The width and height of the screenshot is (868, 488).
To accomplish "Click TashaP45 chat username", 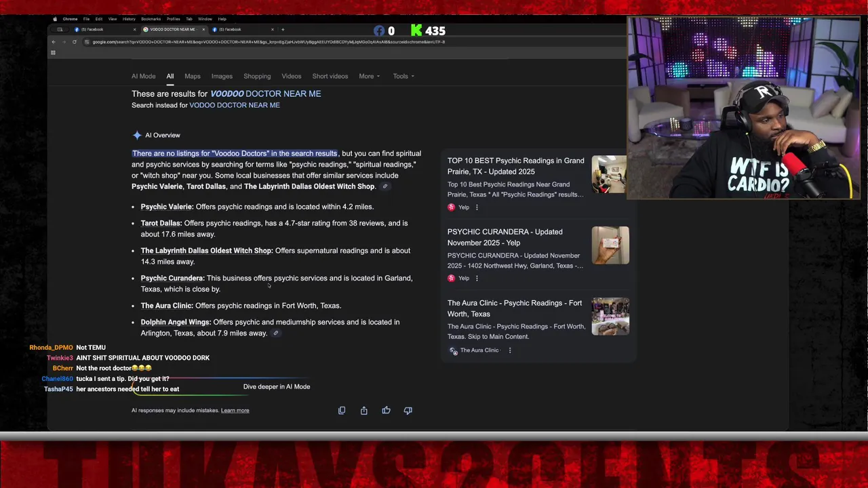I will click(x=58, y=389).
